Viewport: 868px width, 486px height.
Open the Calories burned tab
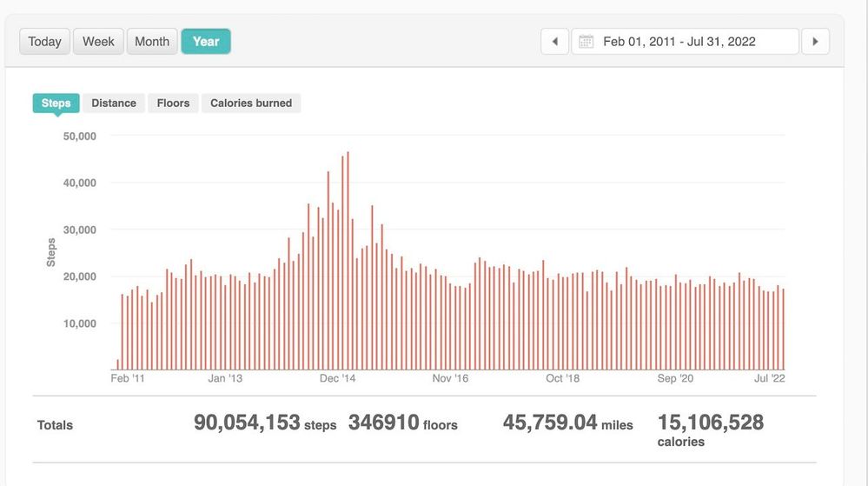251,103
